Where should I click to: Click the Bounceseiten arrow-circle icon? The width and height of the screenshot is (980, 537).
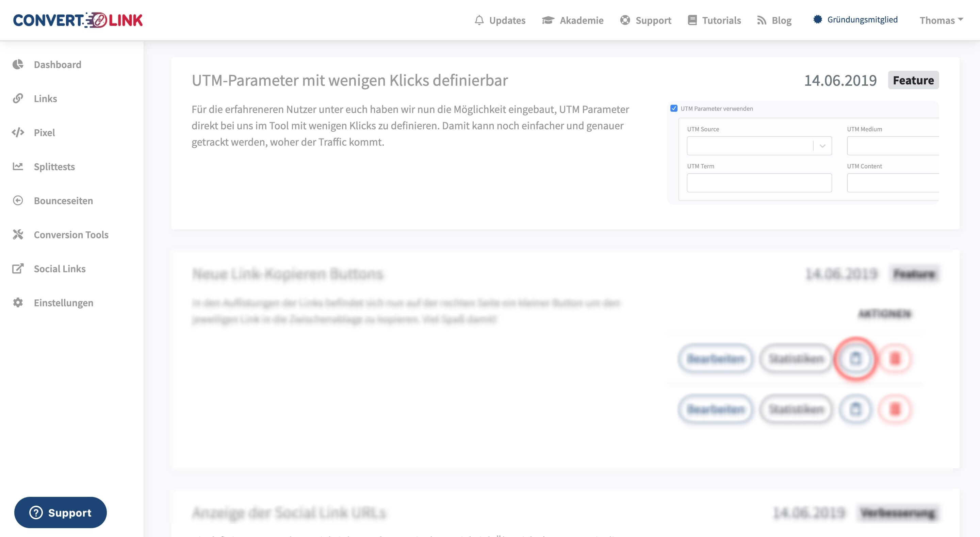pos(18,200)
